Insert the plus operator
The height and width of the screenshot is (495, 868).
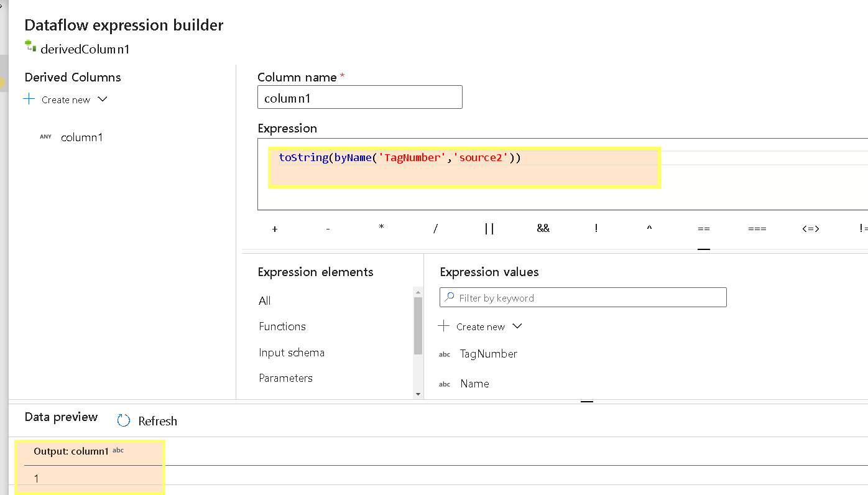[x=275, y=229]
